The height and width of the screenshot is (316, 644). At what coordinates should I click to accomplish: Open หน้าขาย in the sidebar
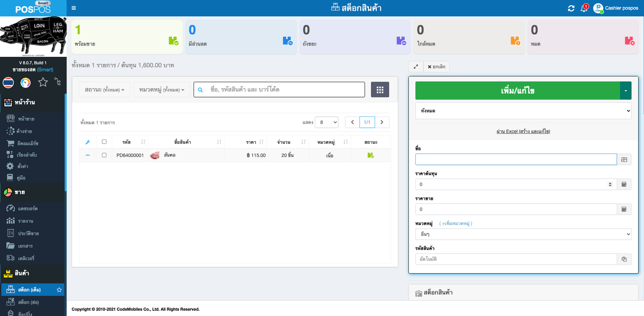point(26,119)
